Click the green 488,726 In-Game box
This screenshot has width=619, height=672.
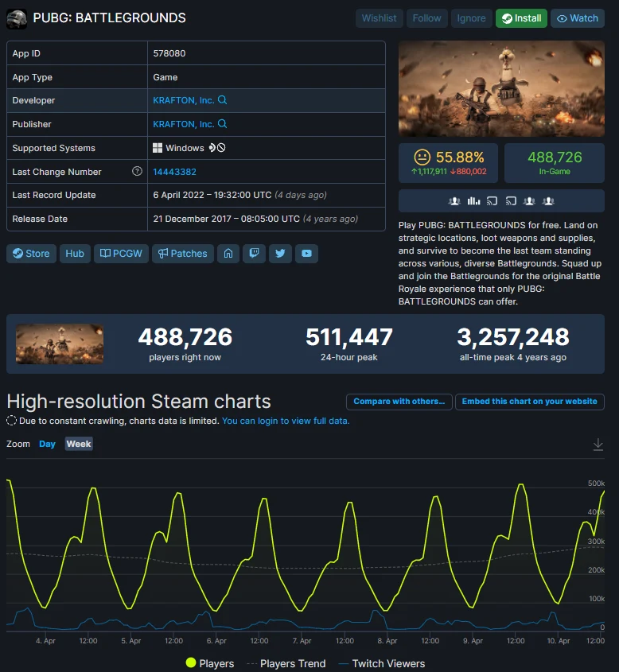click(x=555, y=163)
